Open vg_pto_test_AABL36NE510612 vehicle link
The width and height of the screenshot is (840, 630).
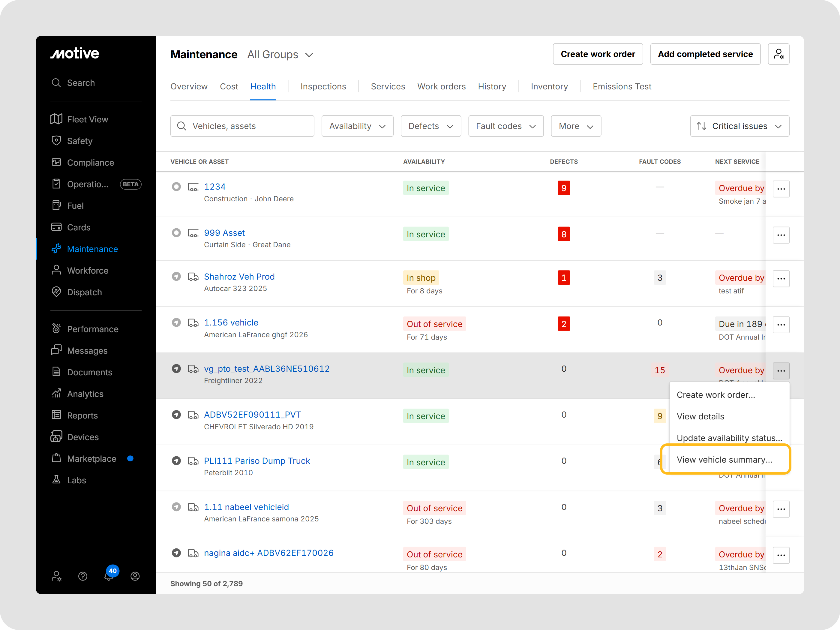(267, 369)
